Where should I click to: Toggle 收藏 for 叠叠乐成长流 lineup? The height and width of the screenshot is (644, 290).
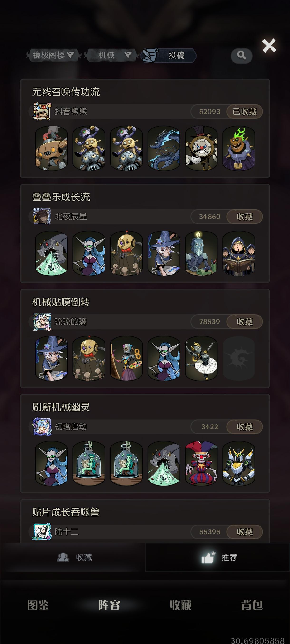click(244, 217)
